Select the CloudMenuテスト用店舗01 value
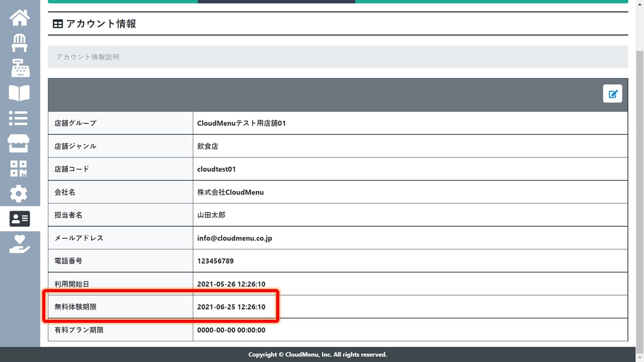The width and height of the screenshot is (644, 362). 242,123
